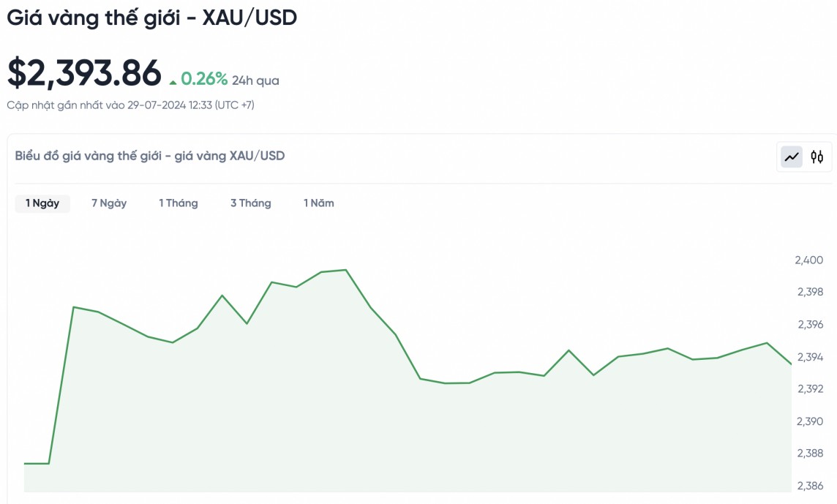Click the Biểu đồ giá vàng chart title

point(150,156)
